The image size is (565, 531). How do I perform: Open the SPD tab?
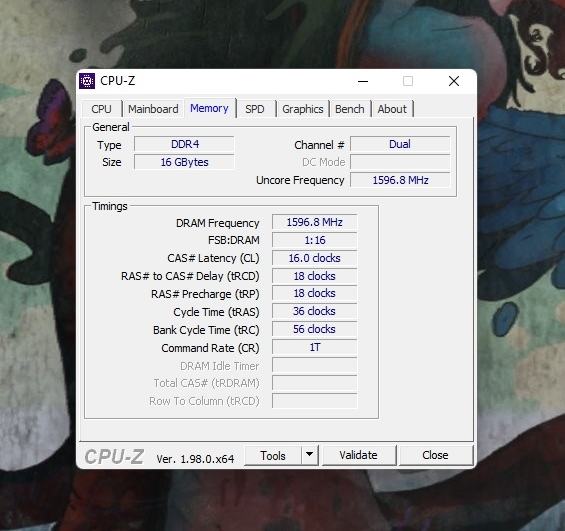(255, 109)
